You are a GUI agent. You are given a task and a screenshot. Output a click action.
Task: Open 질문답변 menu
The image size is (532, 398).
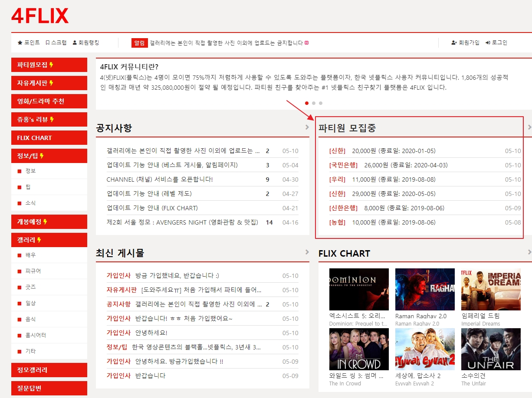point(49,388)
